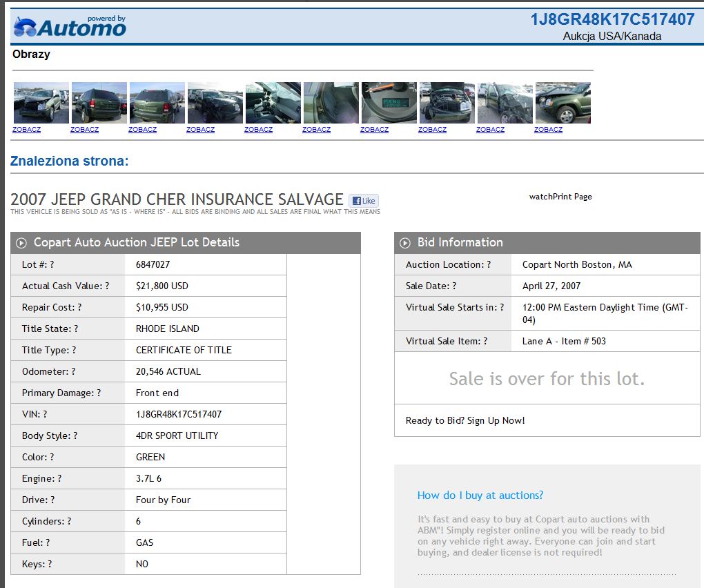
Task: Click the VIN 1J8GR48K17C517407 in the page header
Action: 612,19
